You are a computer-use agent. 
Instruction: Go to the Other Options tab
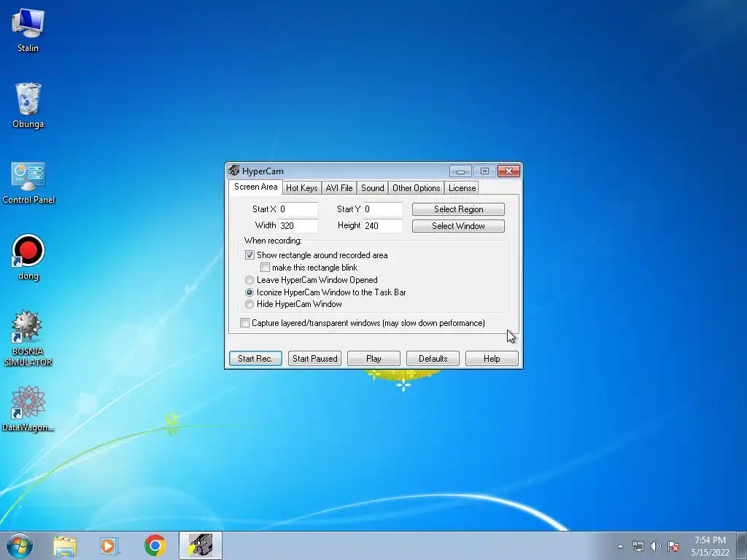point(417,188)
